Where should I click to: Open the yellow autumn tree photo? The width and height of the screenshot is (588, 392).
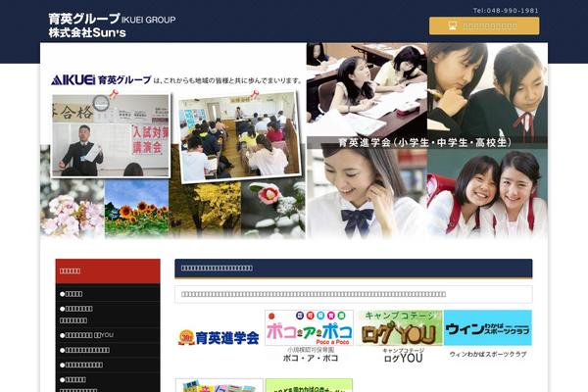point(205,209)
